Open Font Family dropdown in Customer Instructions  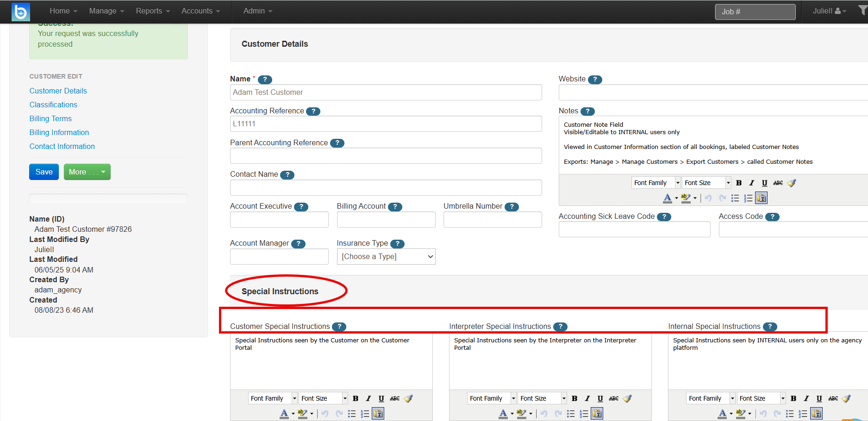(273, 398)
